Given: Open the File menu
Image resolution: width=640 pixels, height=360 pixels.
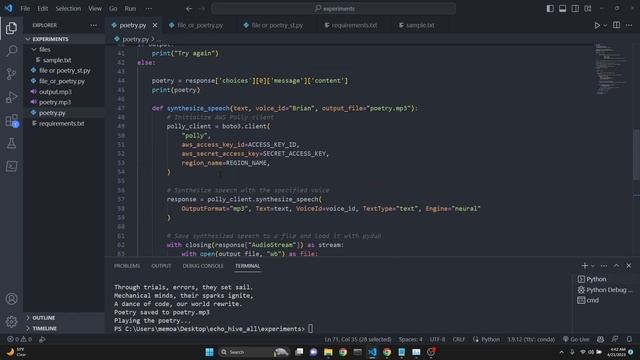Looking at the screenshot, I should click(x=25, y=9).
